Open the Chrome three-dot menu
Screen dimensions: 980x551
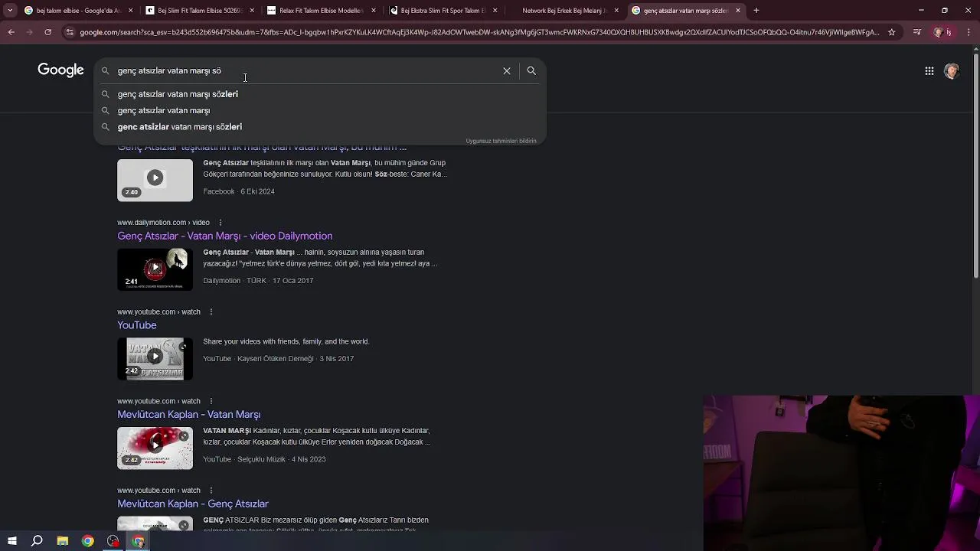[968, 32]
